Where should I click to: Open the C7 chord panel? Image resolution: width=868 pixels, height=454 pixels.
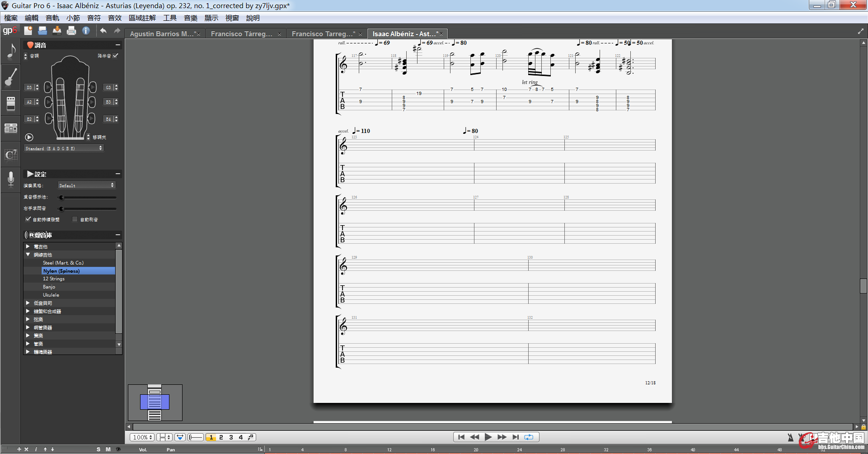(11, 154)
